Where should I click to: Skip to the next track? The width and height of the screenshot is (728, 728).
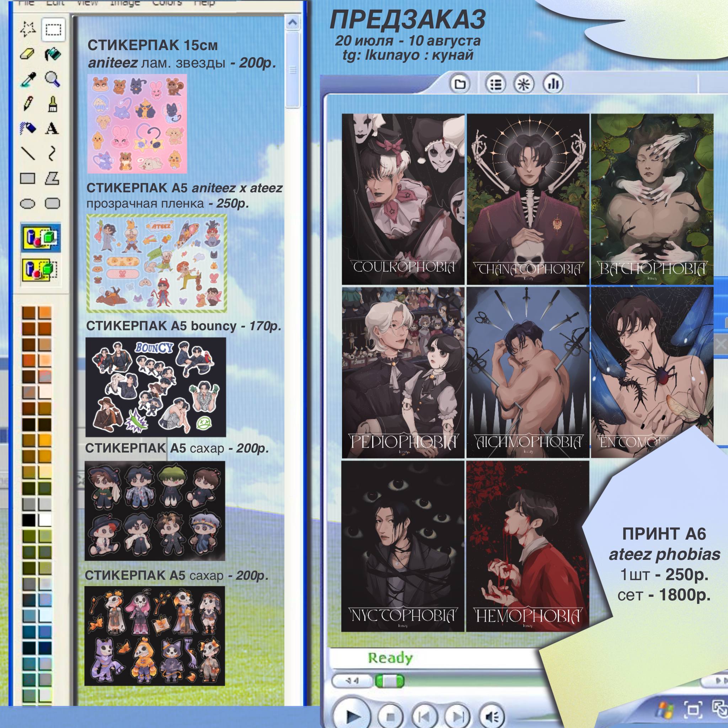point(458,716)
